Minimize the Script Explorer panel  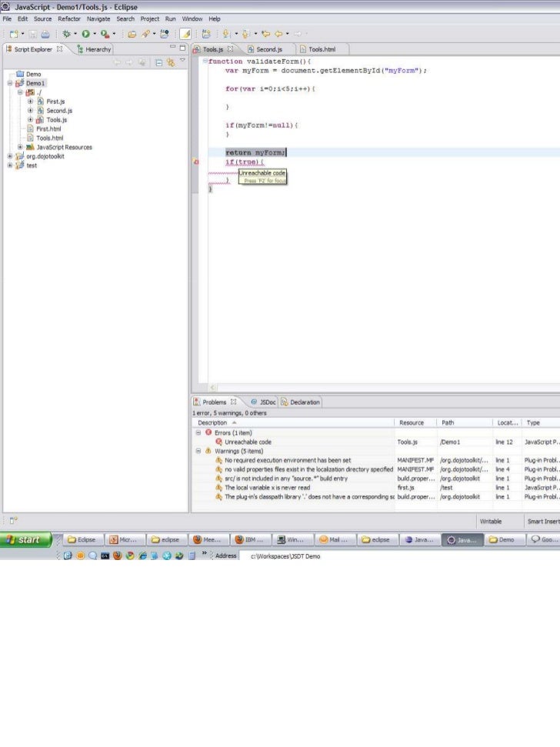pos(172,48)
